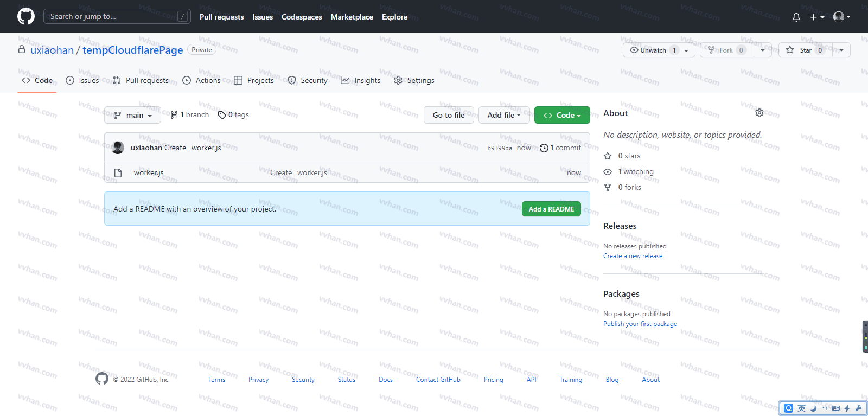This screenshot has width=868, height=416.
Task: View the 0 stars link
Action: coord(622,156)
